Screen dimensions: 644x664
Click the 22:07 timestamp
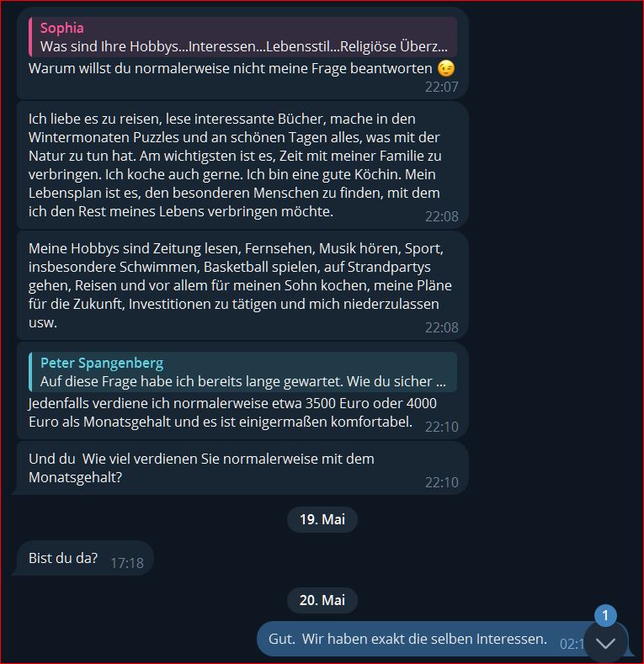441,87
